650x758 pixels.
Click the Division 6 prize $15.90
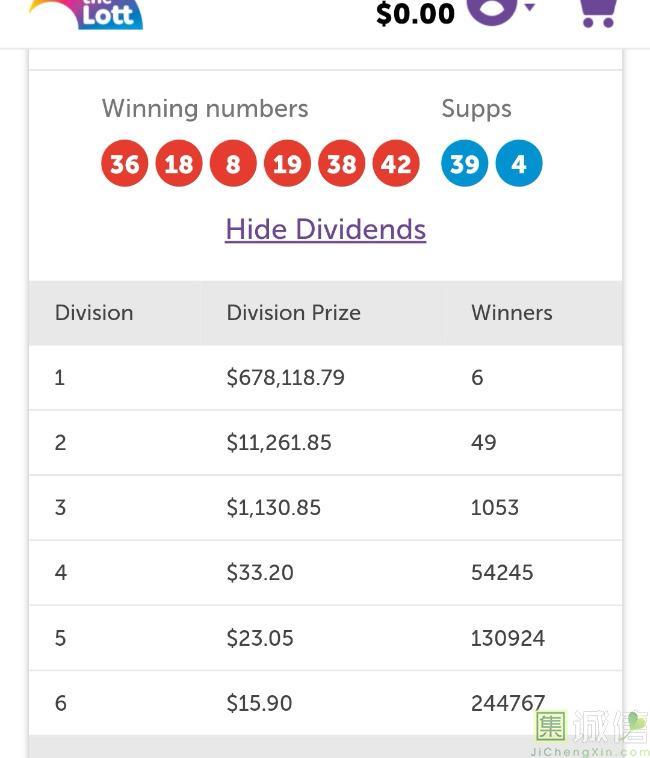[259, 703]
